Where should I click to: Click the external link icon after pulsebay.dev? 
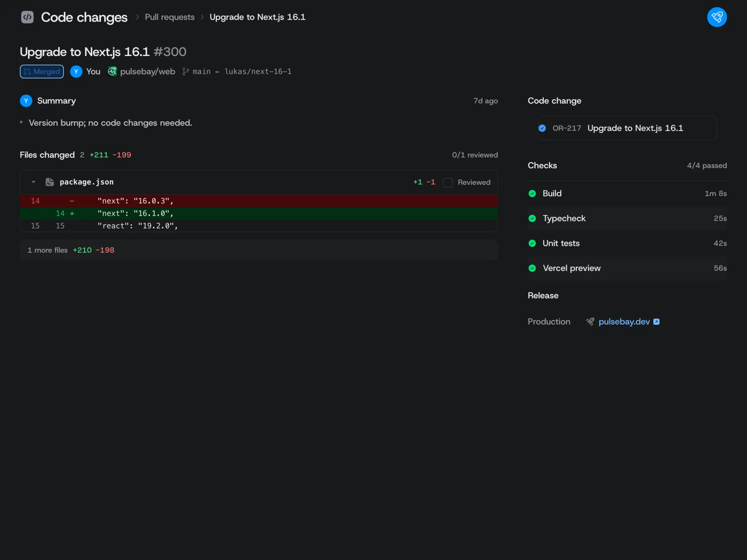point(656,322)
